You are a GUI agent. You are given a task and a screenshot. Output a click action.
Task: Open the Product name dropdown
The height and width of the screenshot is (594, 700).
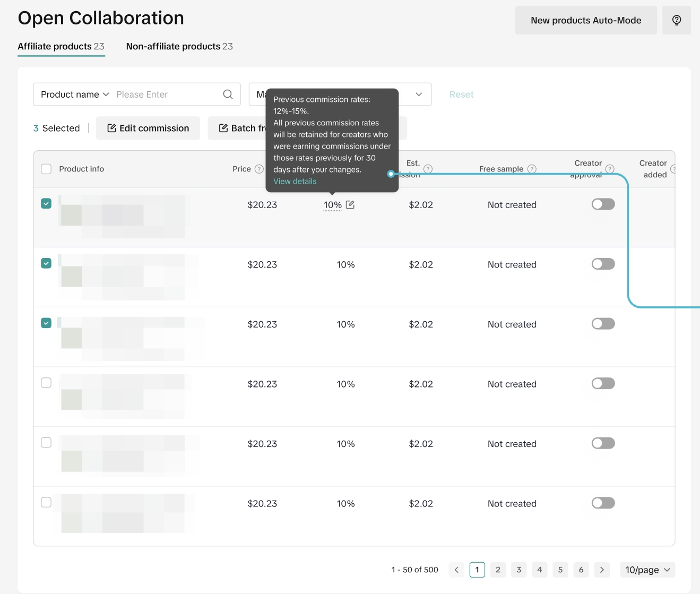click(75, 94)
